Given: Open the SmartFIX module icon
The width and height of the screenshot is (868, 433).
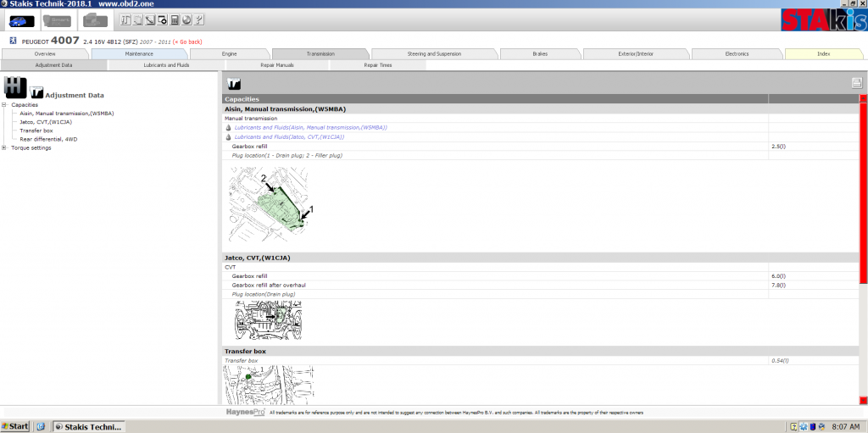Looking at the screenshot, I should pos(58,19).
